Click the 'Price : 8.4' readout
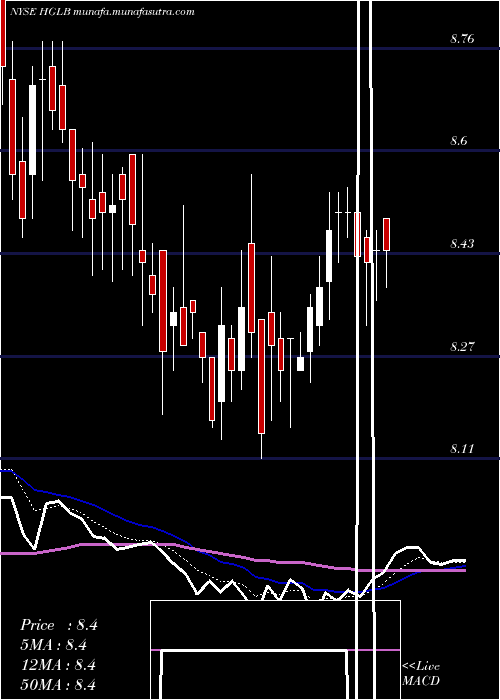 [x=59, y=625]
